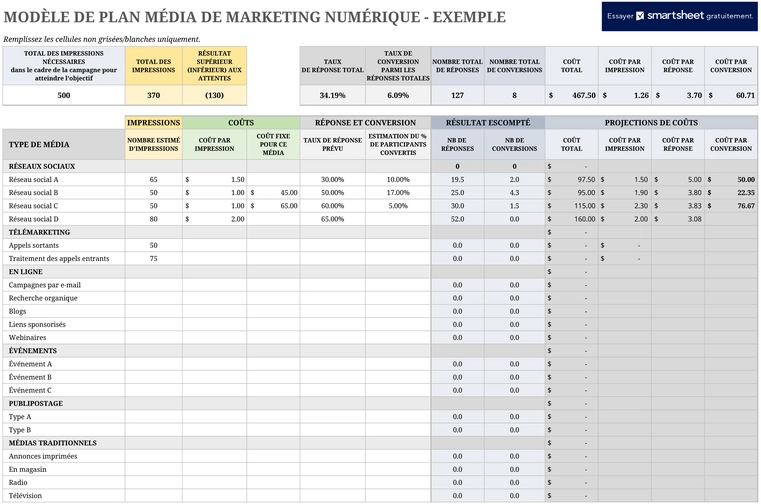Click the PROJECTIONS DE COÛTS section header
The image size is (761, 504).
651,122
